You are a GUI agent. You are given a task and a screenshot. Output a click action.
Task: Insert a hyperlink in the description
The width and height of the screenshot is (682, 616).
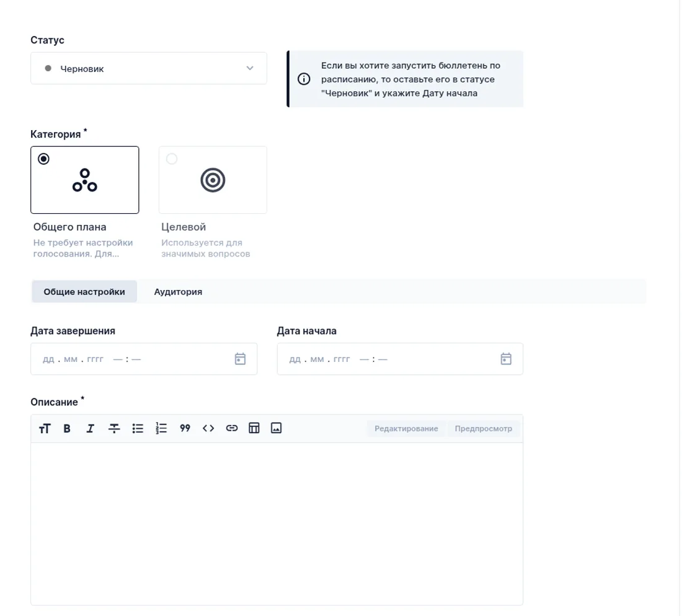click(232, 429)
